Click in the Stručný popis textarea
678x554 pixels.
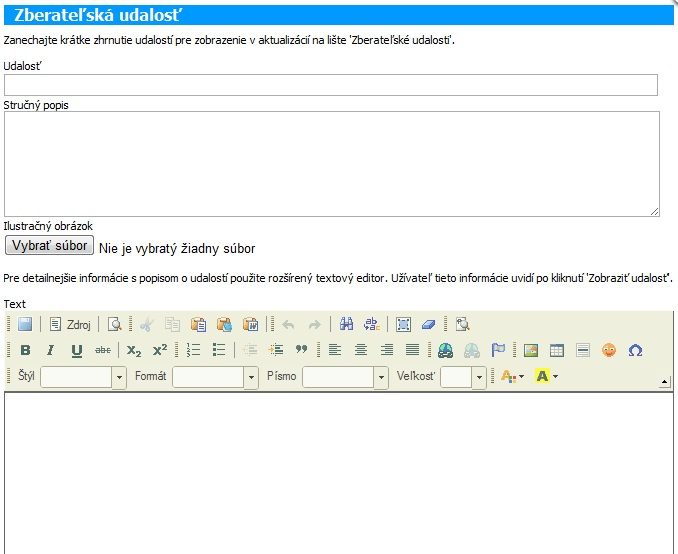332,164
